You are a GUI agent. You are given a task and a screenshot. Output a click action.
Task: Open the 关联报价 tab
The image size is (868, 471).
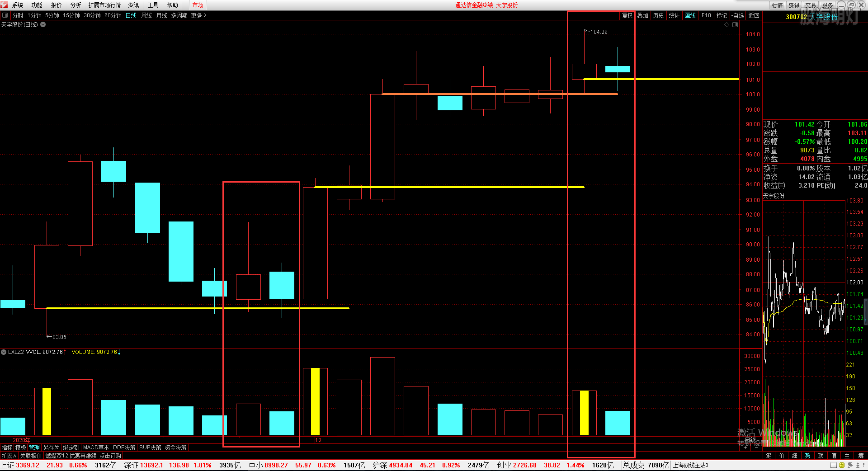pyautogui.click(x=31, y=456)
